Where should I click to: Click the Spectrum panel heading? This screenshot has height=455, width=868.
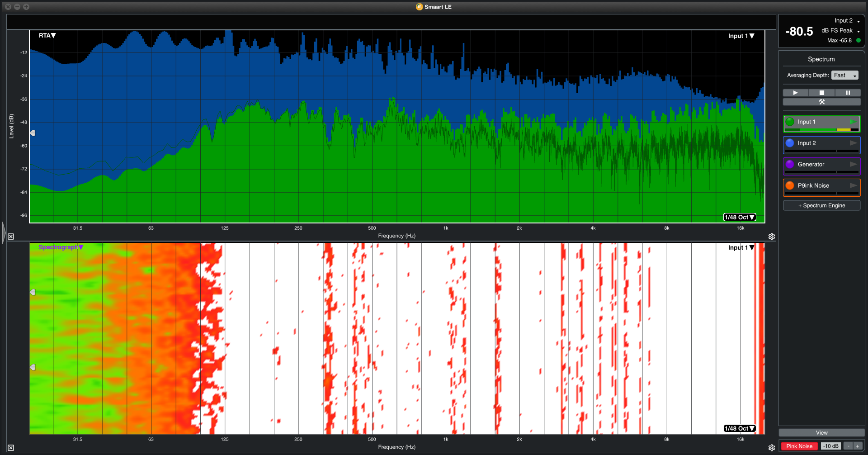point(821,59)
